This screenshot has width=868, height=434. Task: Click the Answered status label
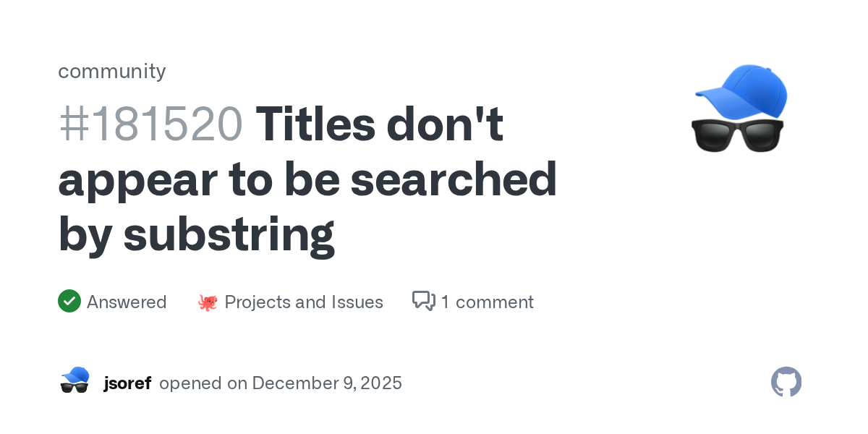coord(127,302)
